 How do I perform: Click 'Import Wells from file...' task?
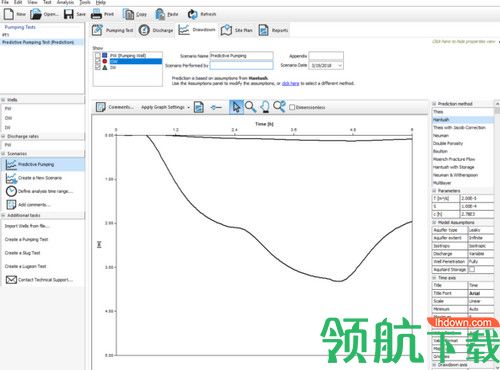click(x=27, y=226)
